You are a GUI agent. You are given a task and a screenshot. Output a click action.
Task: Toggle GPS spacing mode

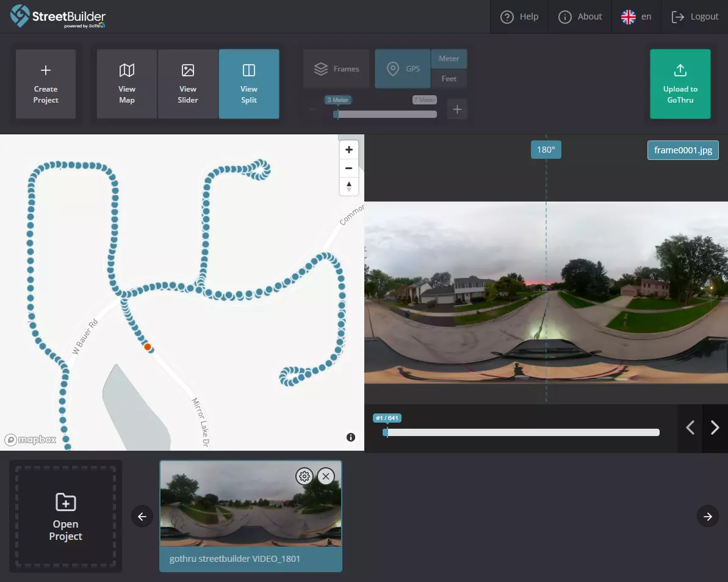coord(403,69)
